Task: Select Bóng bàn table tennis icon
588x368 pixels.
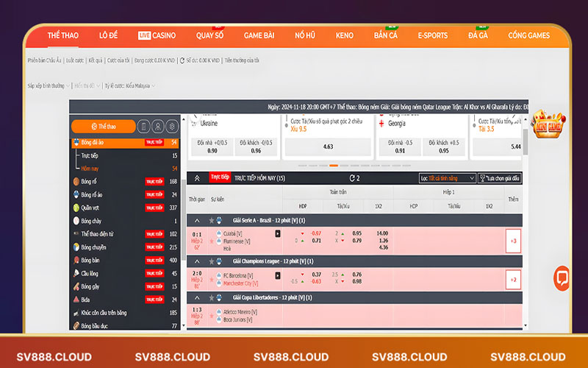Action: (76, 260)
